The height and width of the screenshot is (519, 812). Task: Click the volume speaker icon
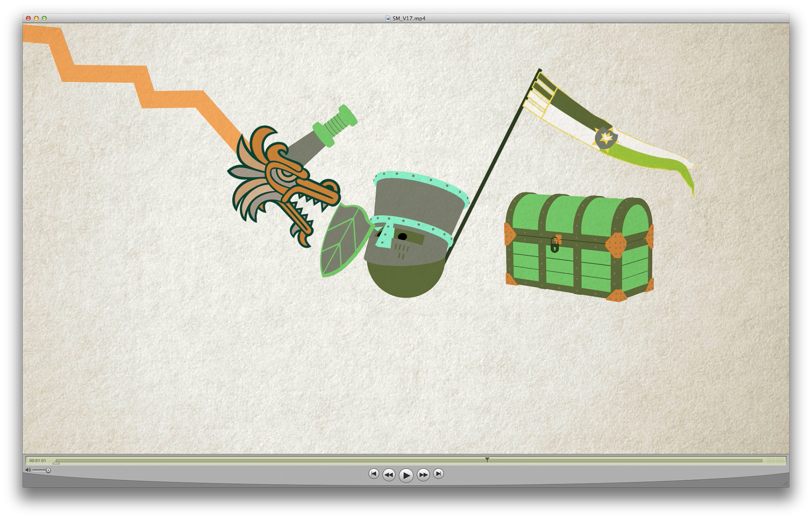[28, 470]
